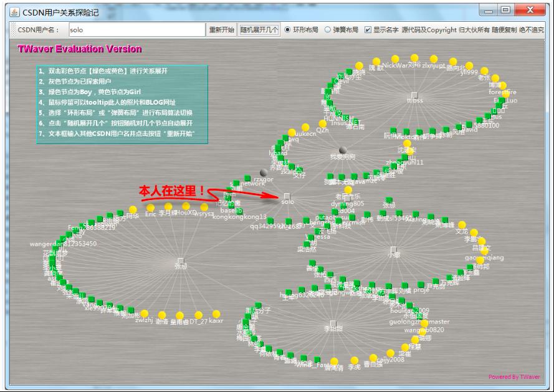The height and width of the screenshot is (392, 554).
Task: Click the yellow kaixr node
Action: (x=216, y=314)
